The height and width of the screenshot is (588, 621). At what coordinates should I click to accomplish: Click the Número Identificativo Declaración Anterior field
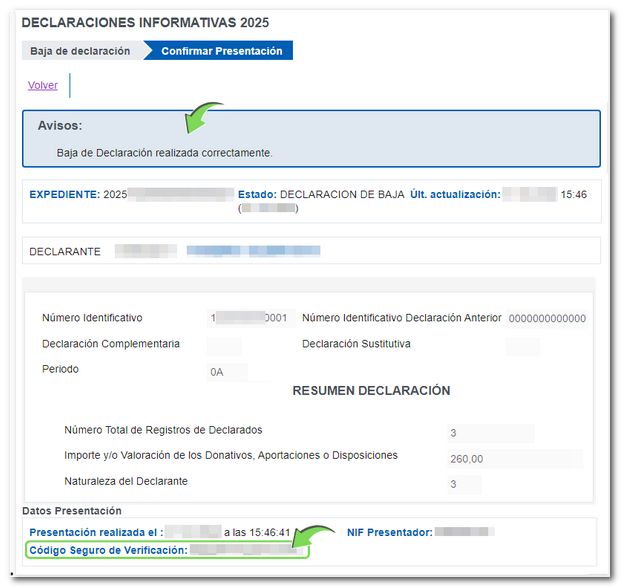547,319
